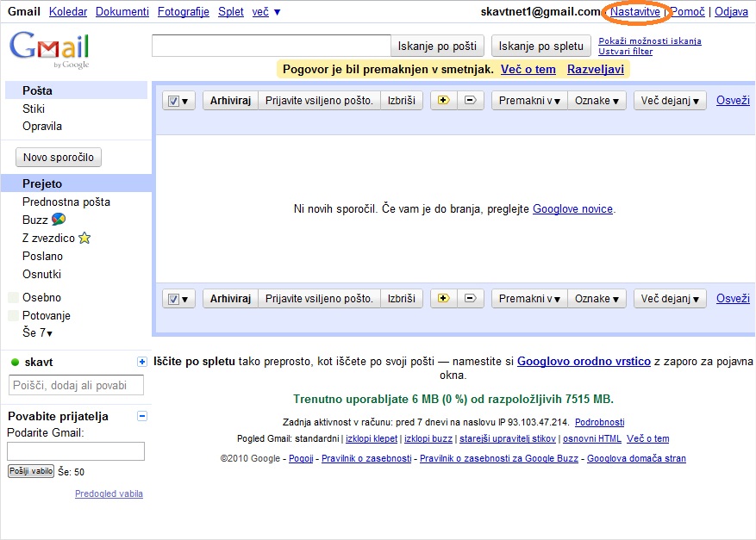The height and width of the screenshot is (540, 756).
Task: Expand the Še 7 labels list
Action: pos(37,332)
